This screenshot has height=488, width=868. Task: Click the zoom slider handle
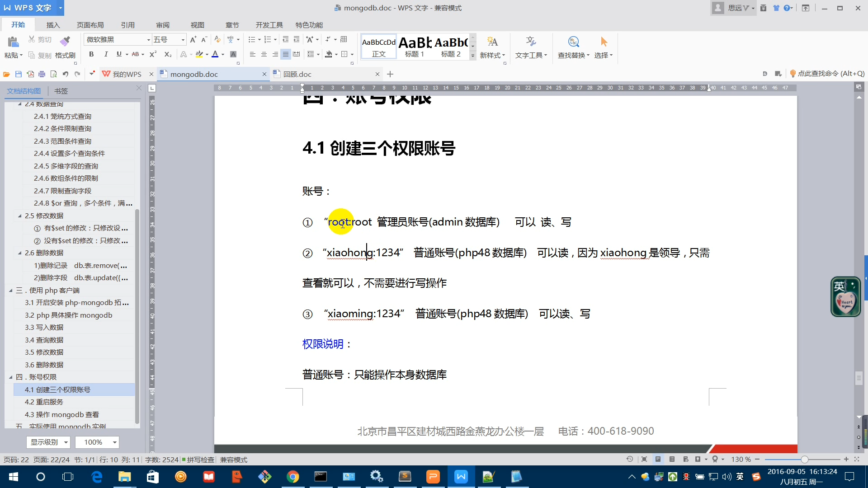[x=804, y=460]
